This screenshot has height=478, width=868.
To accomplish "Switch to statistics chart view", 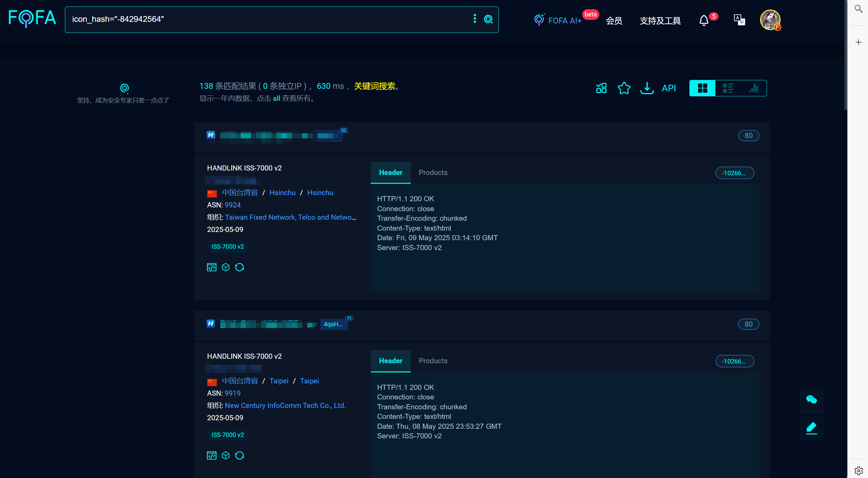I will 754,88.
